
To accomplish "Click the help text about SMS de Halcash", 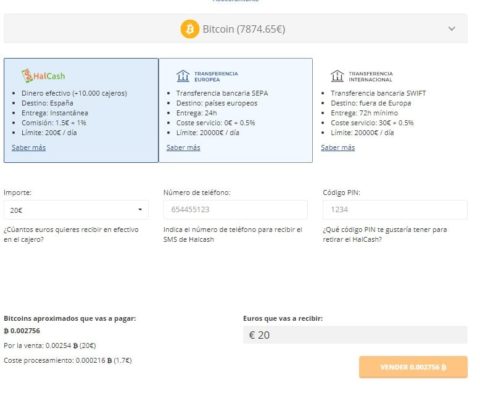I will (x=233, y=234).
